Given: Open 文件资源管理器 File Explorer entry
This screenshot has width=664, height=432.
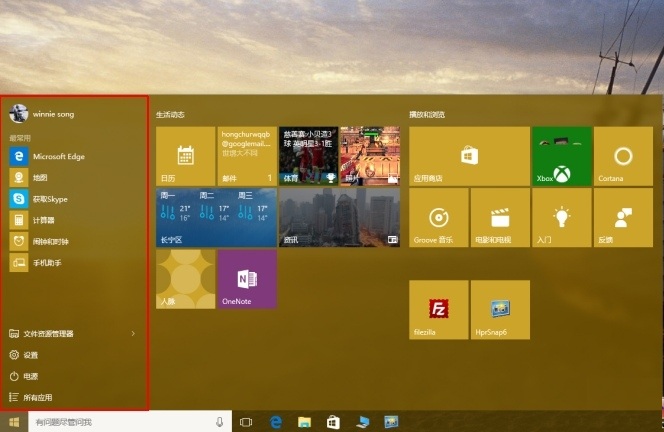Looking at the screenshot, I should (x=41, y=334).
